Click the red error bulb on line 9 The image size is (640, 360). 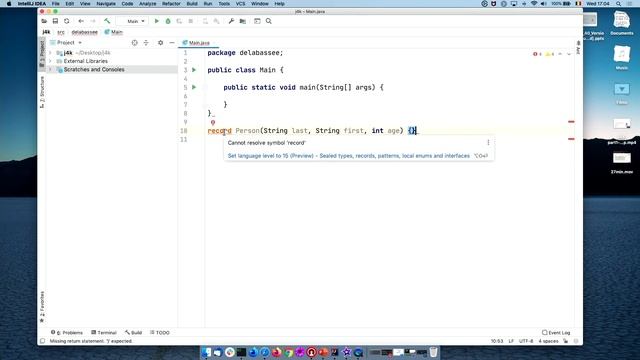pyautogui.click(x=213, y=122)
